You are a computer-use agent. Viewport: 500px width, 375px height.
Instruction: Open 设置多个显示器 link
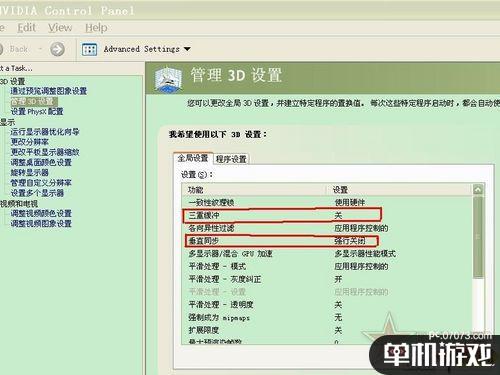tap(37, 193)
